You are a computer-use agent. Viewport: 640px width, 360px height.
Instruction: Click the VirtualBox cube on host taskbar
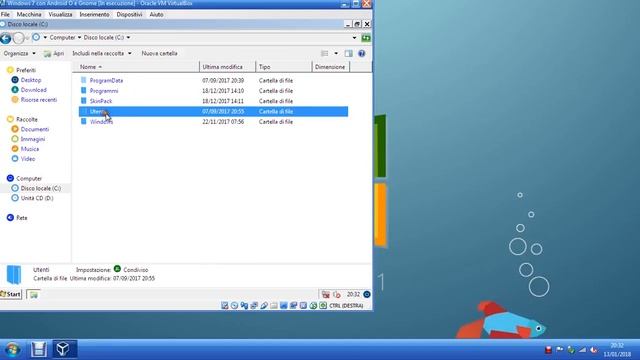[63, 349]
